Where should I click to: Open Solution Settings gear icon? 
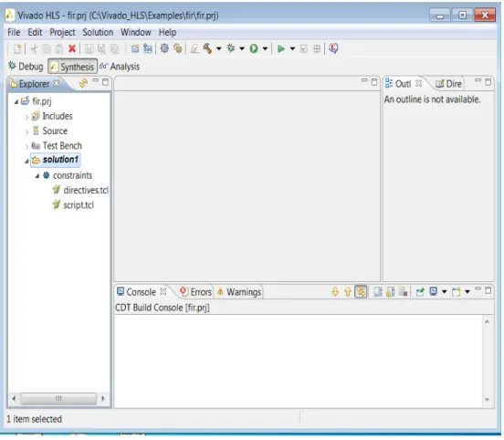[x=177, y=48]
